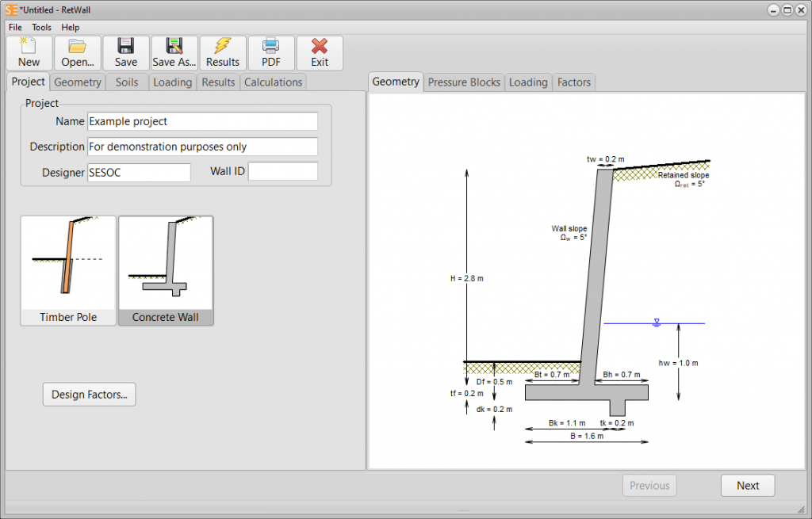Viewport: 812px width, 519px height.
Task: Click the Save As toolbar icon
Action: pos(174,53)
